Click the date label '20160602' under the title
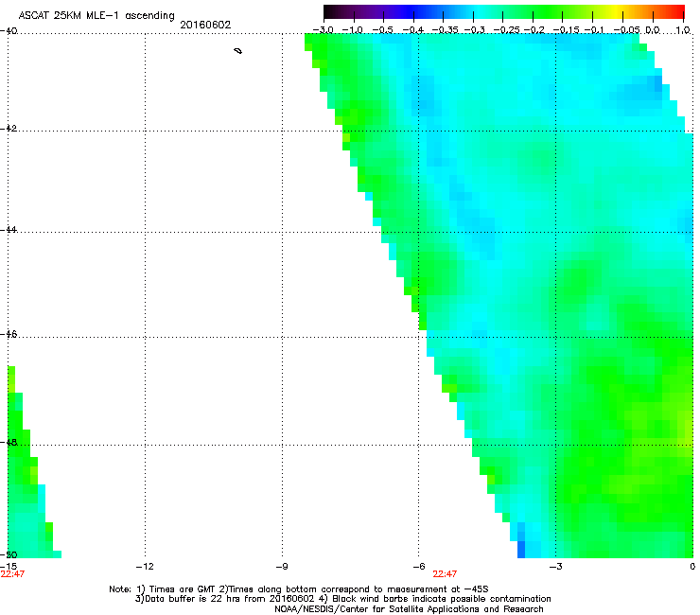This screenshot has width=700, height=615. tap(205, 25)
